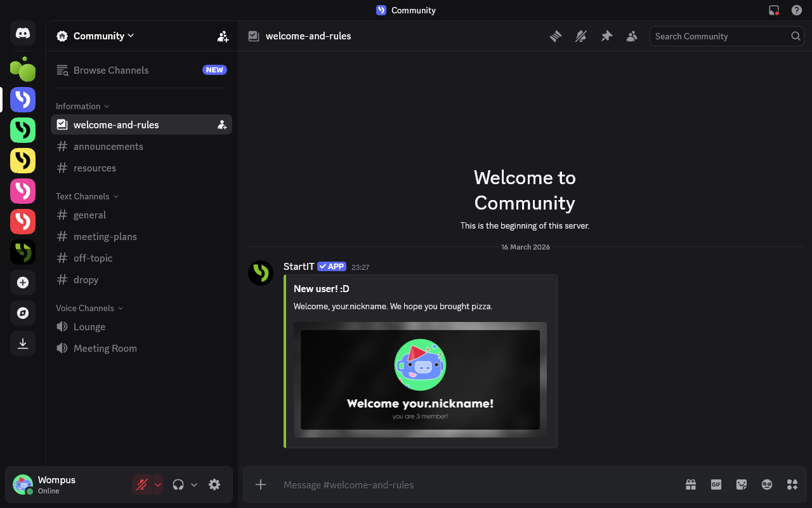This screenshot has width=812, height=508.
Task: Click the Inbox toggle in the title bar
Action: point(773,10)
